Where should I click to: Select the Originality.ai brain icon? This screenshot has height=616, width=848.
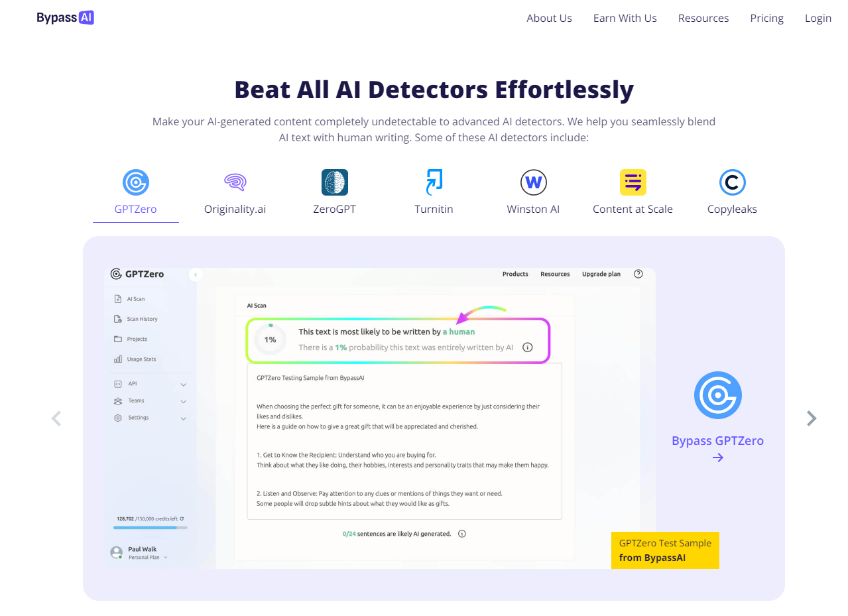coord(235,182)
